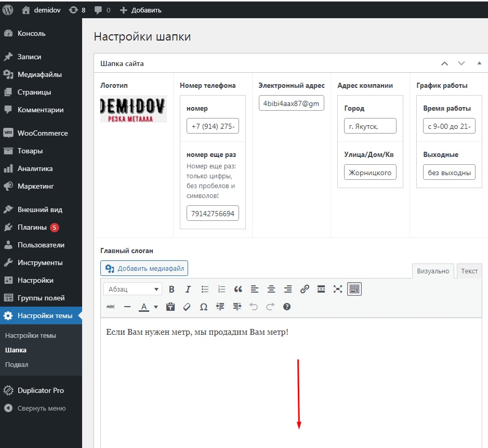Align text left
Viewport: 488px width, 448px height.
coord(255,289)
